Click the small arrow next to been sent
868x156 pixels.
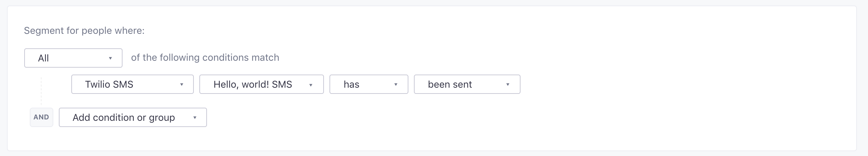click(508, 85)
